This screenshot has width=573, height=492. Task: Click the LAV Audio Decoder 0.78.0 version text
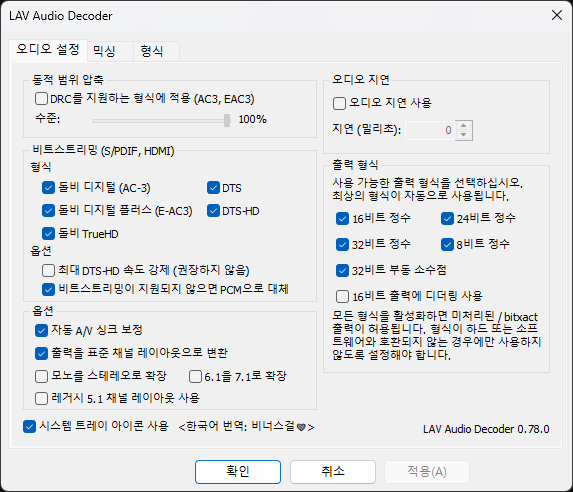[486, 429]
